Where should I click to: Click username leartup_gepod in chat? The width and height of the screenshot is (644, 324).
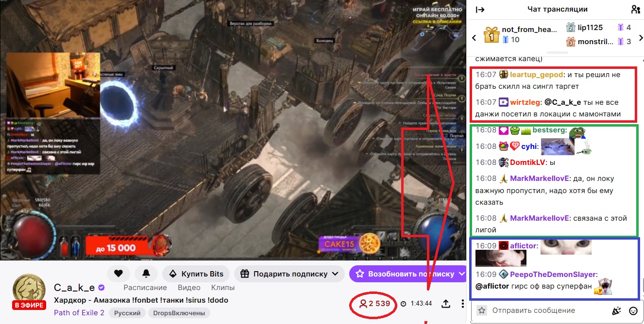[537, 75]
